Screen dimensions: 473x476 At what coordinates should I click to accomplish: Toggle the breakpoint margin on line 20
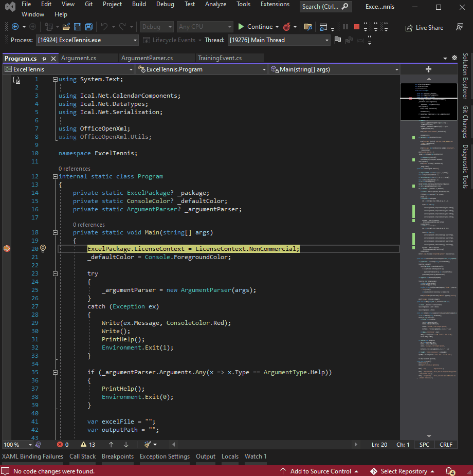(x=6, y=248)
